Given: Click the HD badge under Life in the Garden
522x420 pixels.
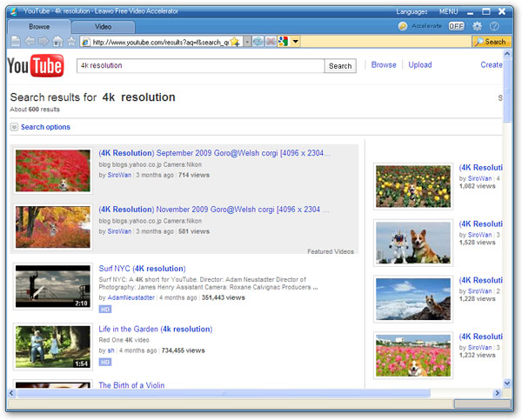Looking at the screenshot, I should [x=105, y=362].
